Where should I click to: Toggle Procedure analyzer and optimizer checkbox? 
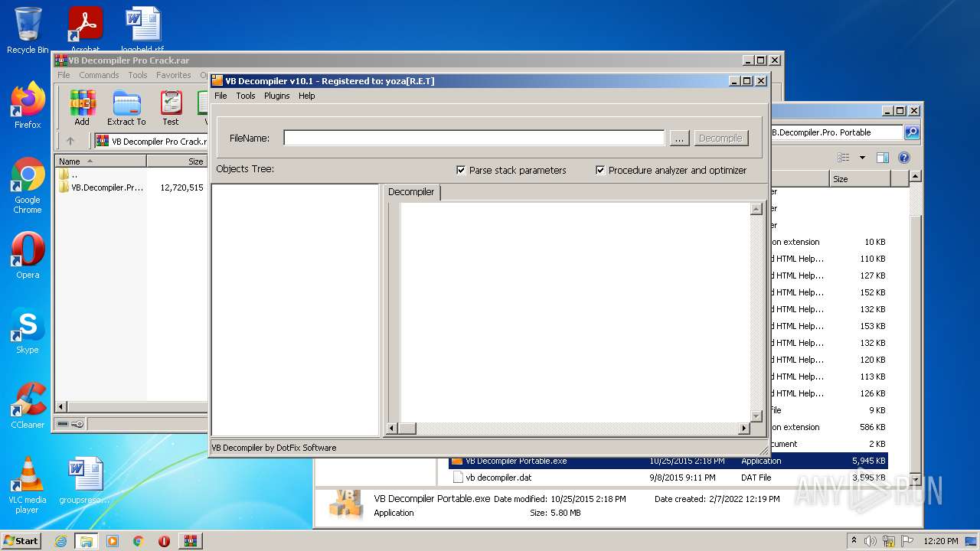(x=600, y=170)
